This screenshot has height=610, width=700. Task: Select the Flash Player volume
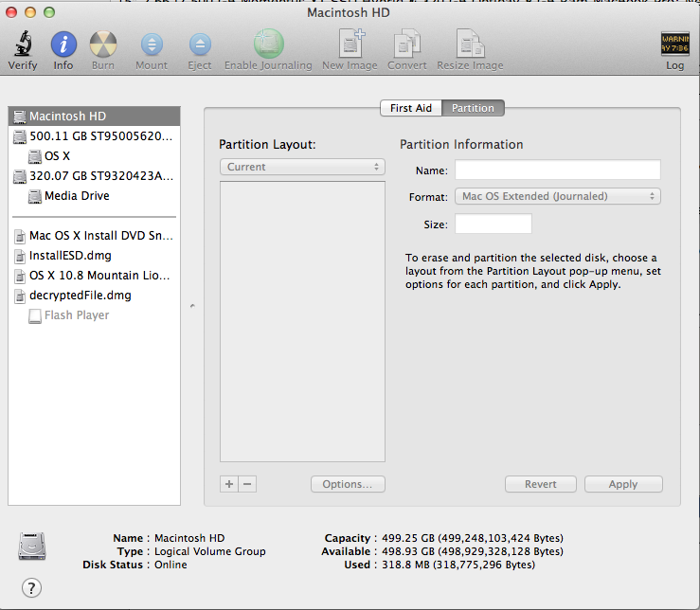tap(94, 315)
